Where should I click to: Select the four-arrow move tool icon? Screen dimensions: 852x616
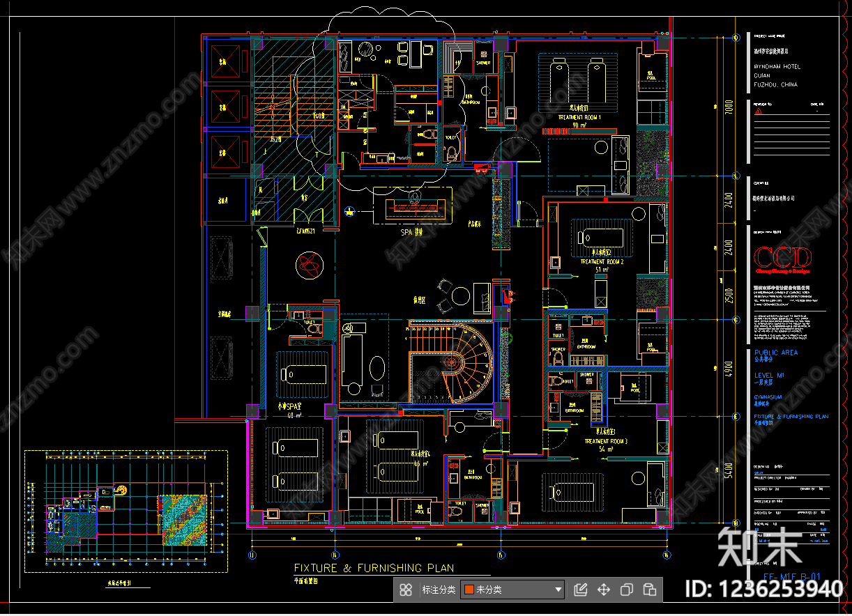click(x=604, y=590)
